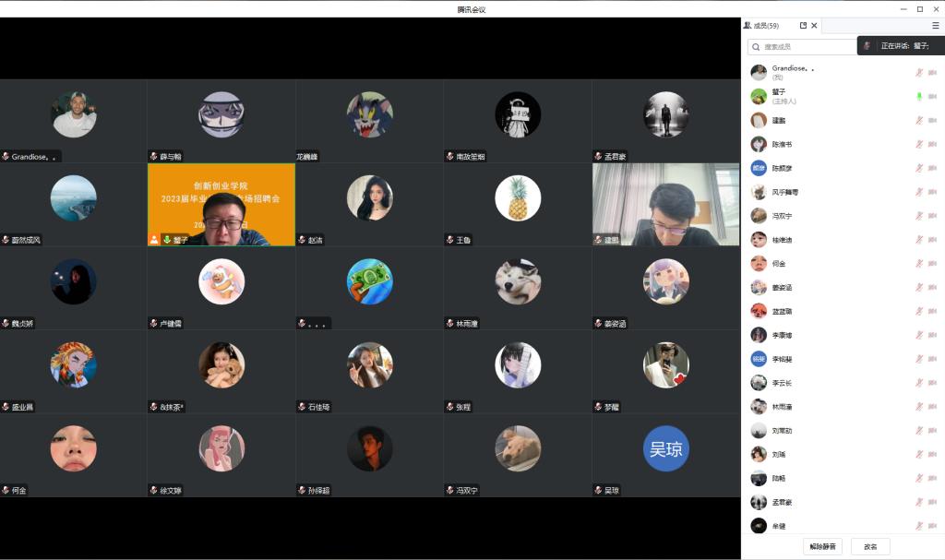Click the pineapple avatar of 王鲁
Viewport: 945px width, 560px height.
518,198
